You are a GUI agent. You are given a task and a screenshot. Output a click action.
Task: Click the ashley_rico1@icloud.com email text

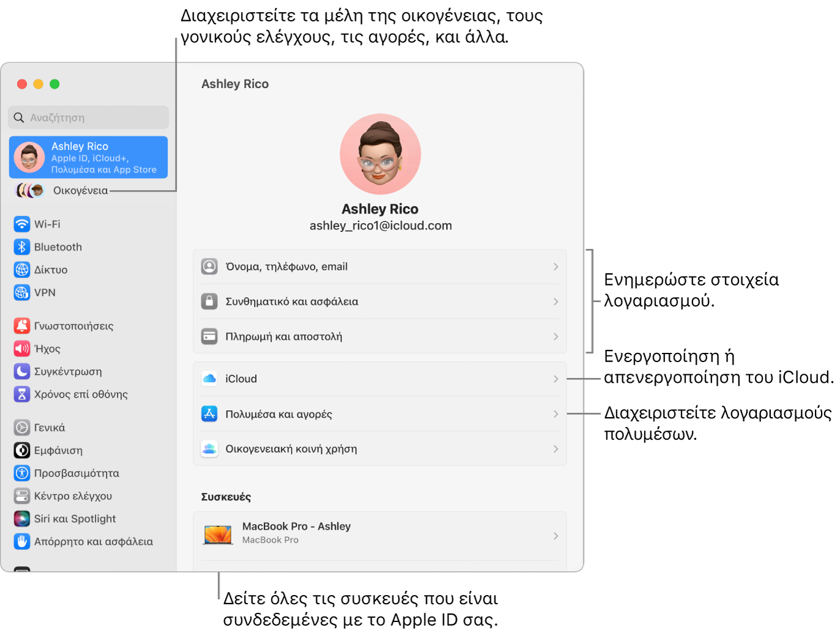[x=381, y=226]
